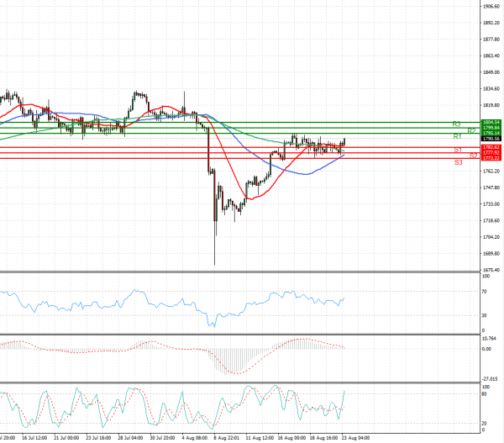The height and width of the screenshot is (443, 504).
Task: Click the 1689.80 price axis label
Action: [491, 254]
